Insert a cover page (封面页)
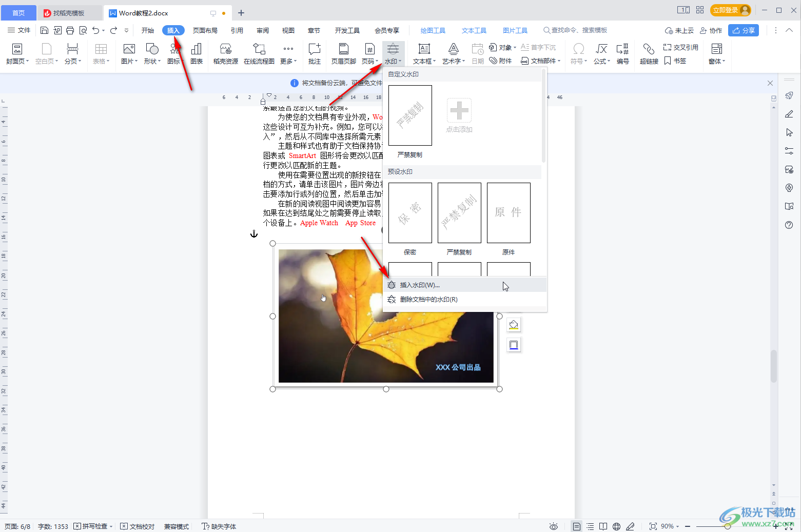 point(17,53)
